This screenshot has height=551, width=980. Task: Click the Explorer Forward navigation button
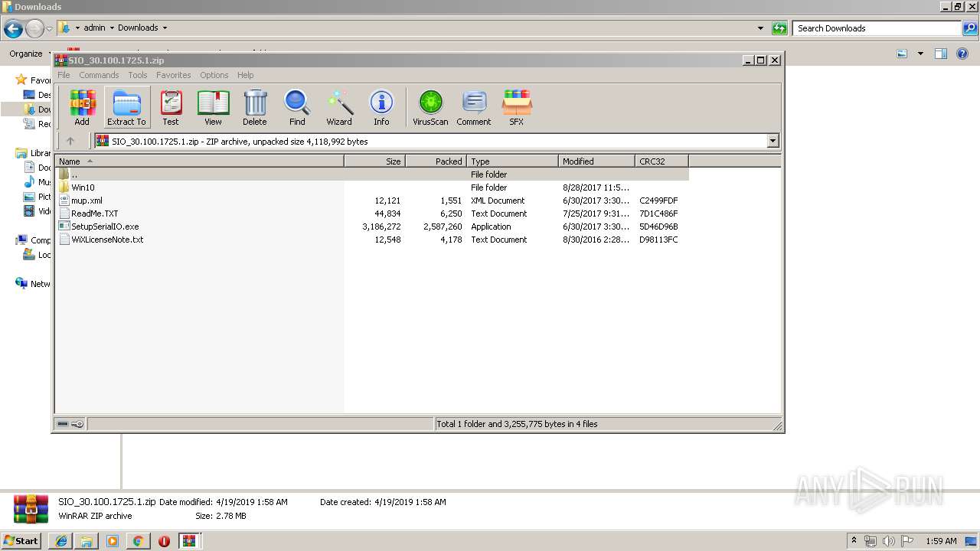pos(34,29)
